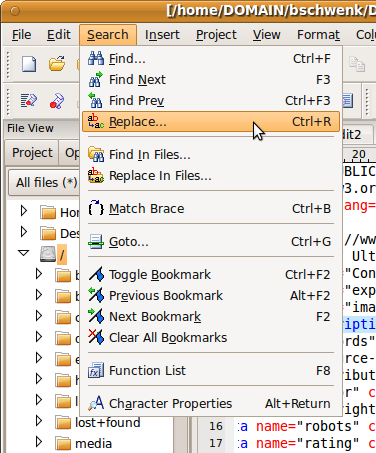Click the Find In Files folder icon

[x=96, y=155]
